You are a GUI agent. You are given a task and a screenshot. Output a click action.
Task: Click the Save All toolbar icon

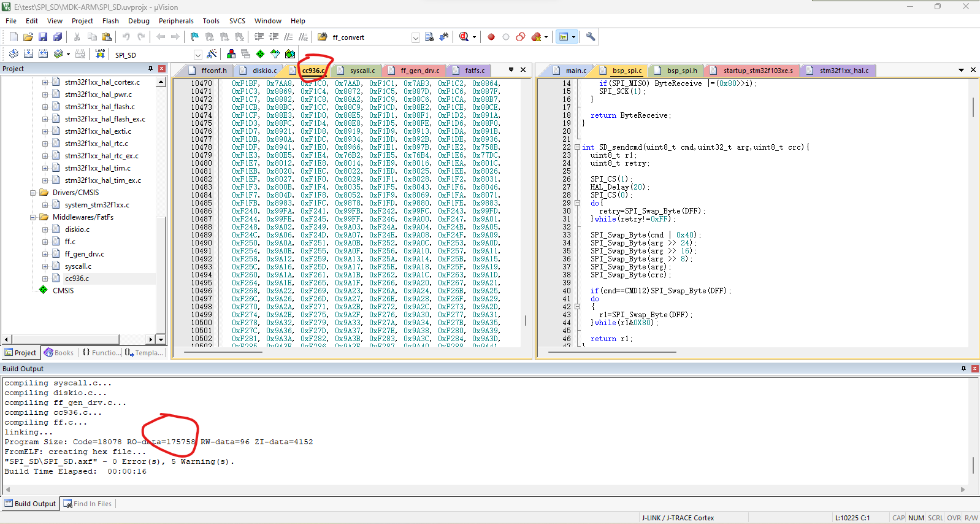pos(58,37)
